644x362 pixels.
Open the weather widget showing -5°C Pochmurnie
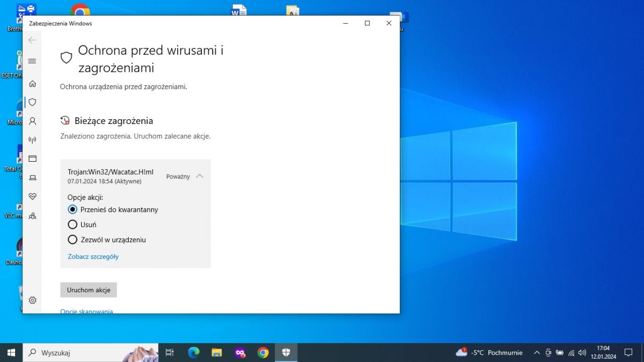pyautogui.click(x=488, y=352)
